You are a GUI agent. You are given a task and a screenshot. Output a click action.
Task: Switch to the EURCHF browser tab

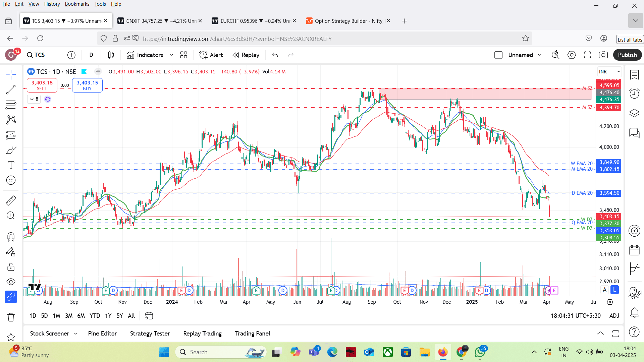(254, 21)
